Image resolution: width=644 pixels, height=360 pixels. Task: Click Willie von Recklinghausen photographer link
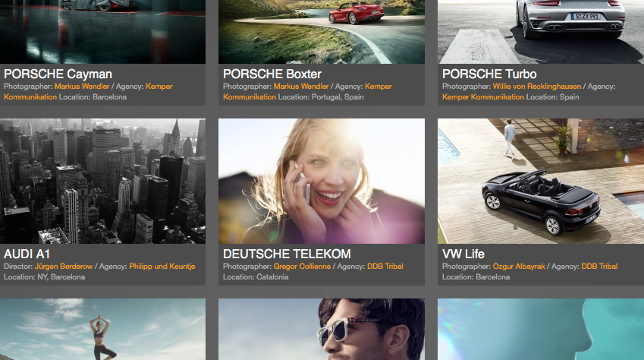[537, 87]
